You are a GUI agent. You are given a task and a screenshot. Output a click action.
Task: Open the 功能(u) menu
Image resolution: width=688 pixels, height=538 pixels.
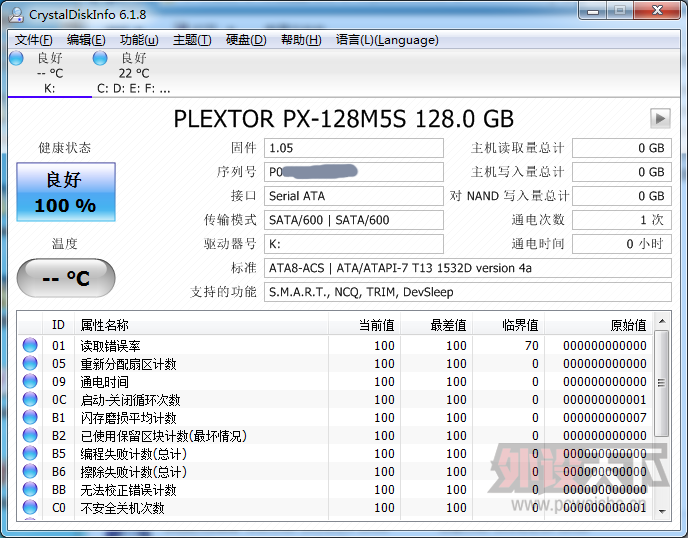tap(139, 40)
